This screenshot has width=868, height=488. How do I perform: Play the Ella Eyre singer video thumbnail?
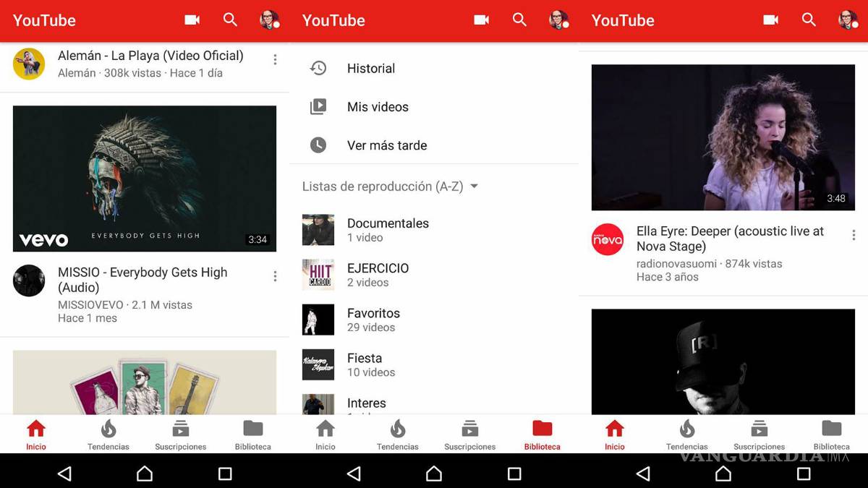(x=723, y=137)
